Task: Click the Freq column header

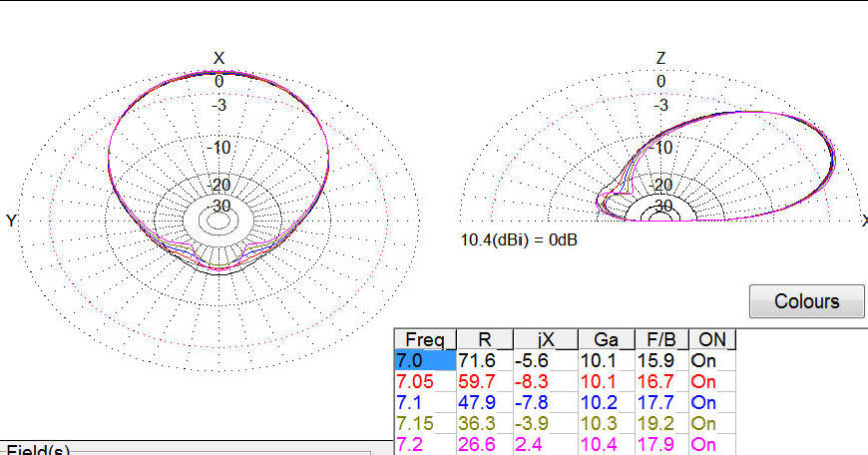Action: coord(425,339)
